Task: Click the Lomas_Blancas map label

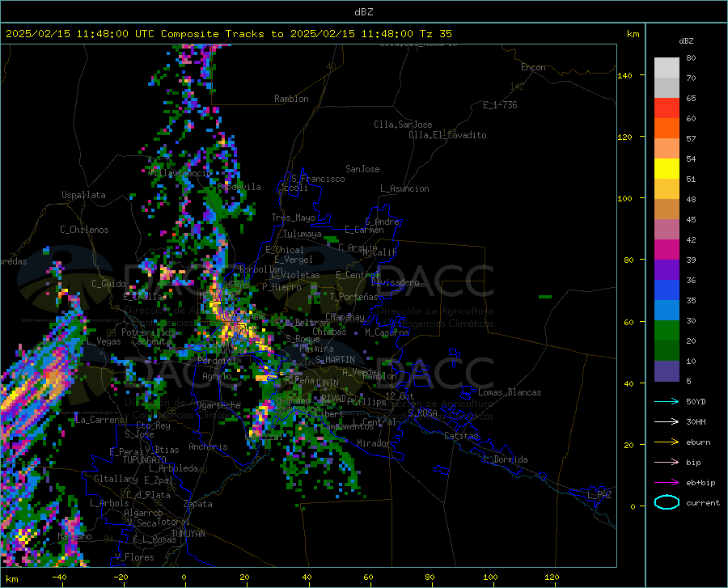Action: pos(510,392)
